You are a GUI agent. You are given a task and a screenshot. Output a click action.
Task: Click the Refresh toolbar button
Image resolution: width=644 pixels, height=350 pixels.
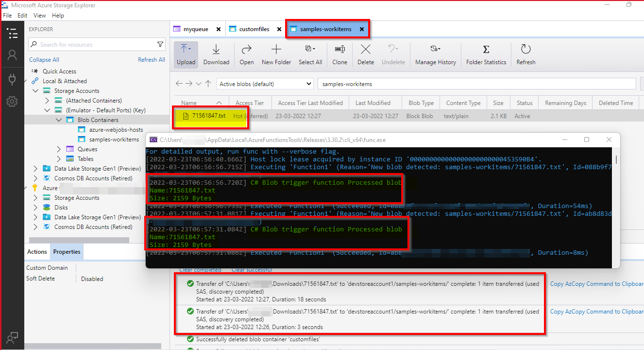tap(526, 54)
